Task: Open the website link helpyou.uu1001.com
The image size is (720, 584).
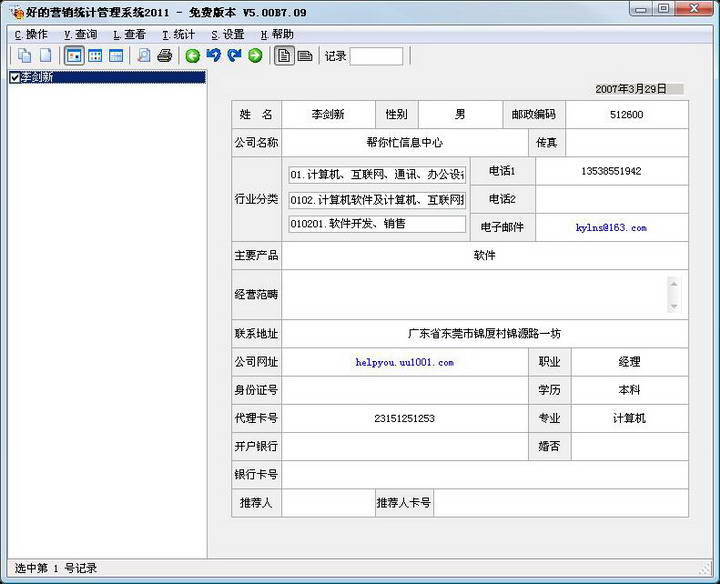Action: click(405, 362)
